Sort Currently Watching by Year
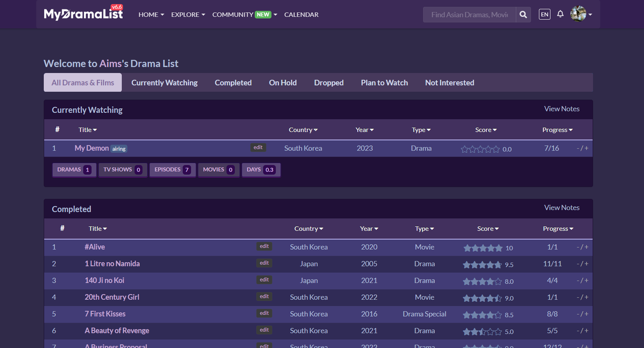644x348 pixels. click(x=364, y=130)
